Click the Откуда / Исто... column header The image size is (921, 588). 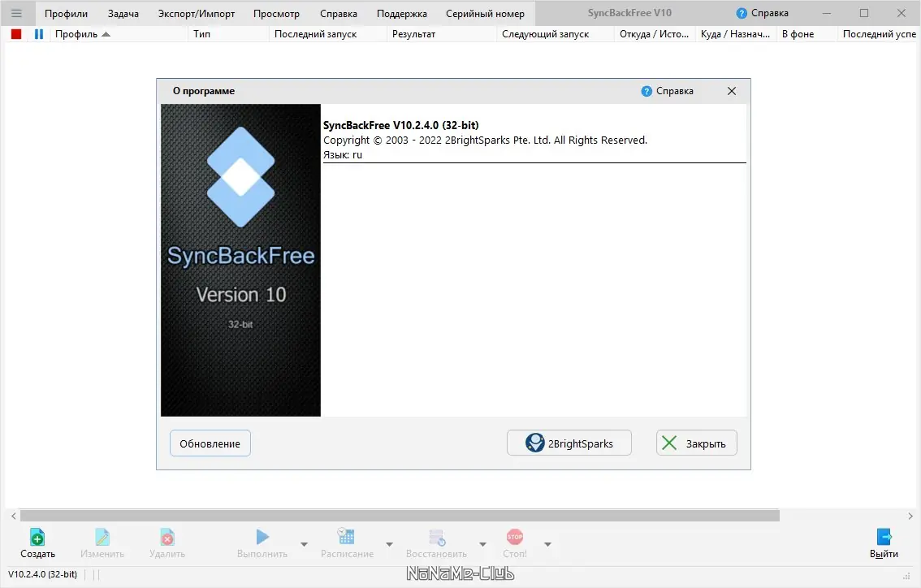(x=655, y=34)
